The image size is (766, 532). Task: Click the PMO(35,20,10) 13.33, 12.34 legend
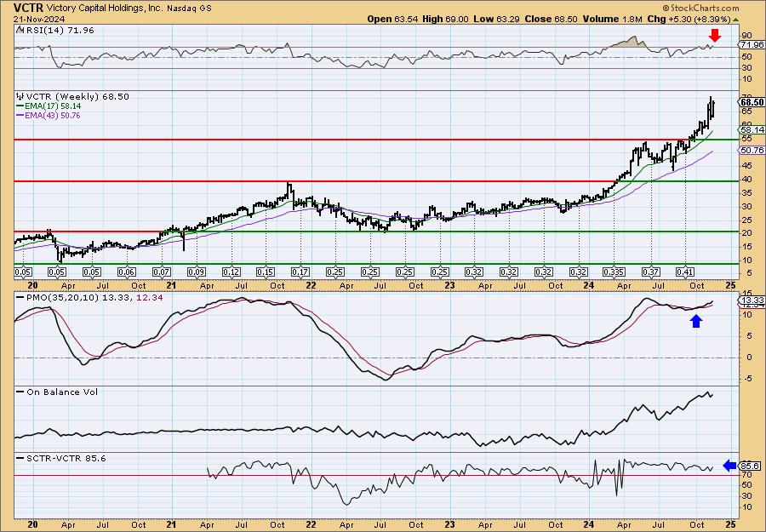point(94,297)
